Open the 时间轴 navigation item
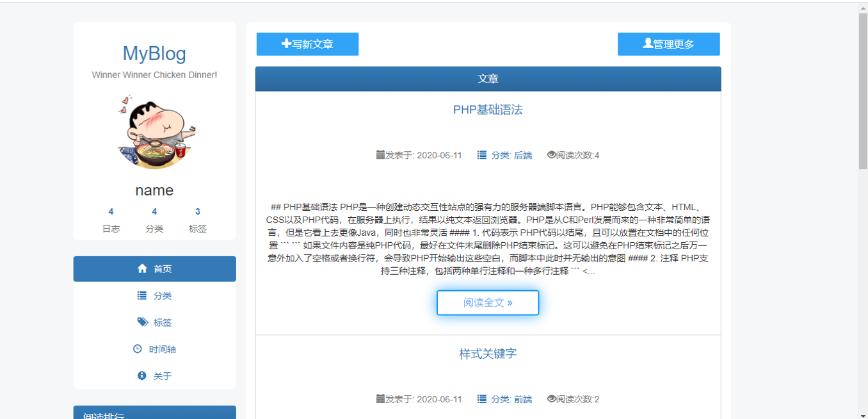Viewport: 868px width, 419px height. point(155,349)
